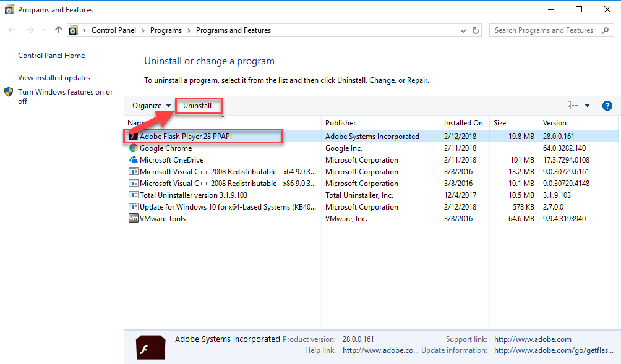Viewport: 621px width, 364px height.
Task: Select Update for Windows 10 x64 entry
Action: (370, 207)
